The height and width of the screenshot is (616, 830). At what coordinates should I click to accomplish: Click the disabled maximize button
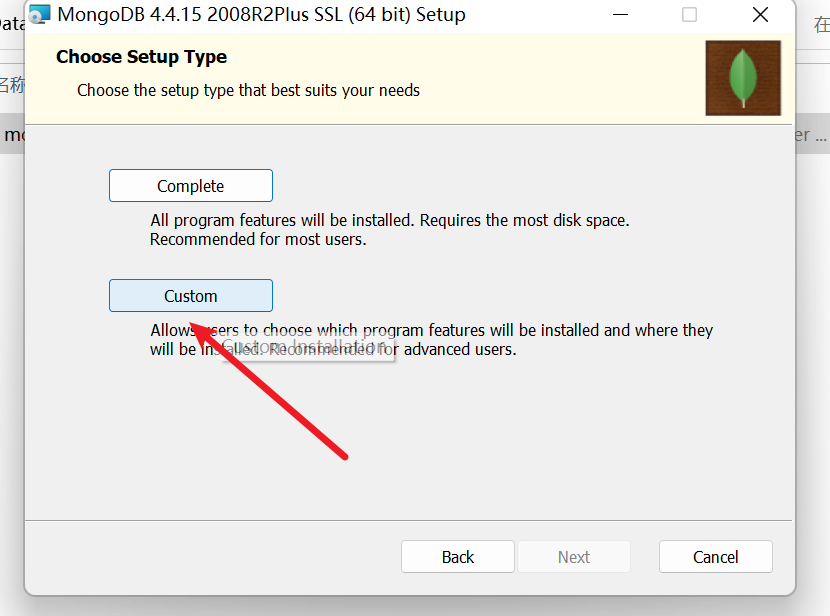click(689, 15)
